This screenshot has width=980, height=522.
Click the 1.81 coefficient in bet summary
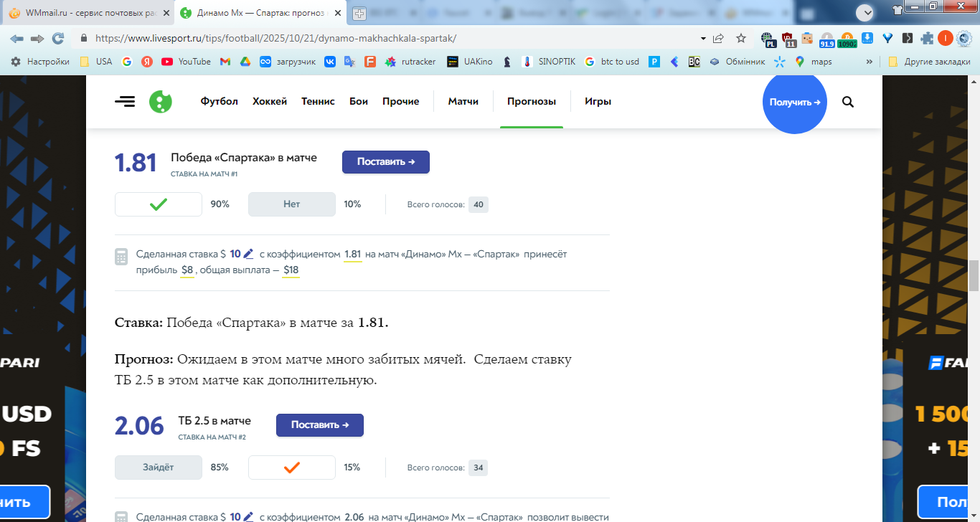point(353,254)
